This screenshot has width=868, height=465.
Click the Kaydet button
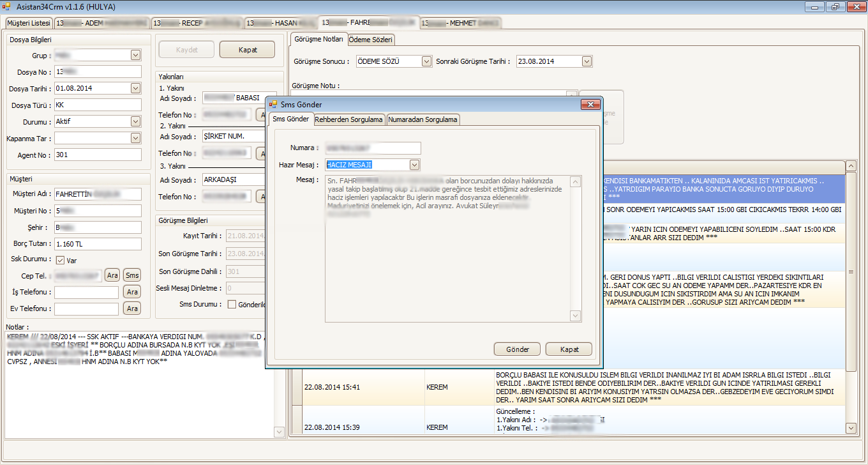pyautogui.click(x=187, y=50)
